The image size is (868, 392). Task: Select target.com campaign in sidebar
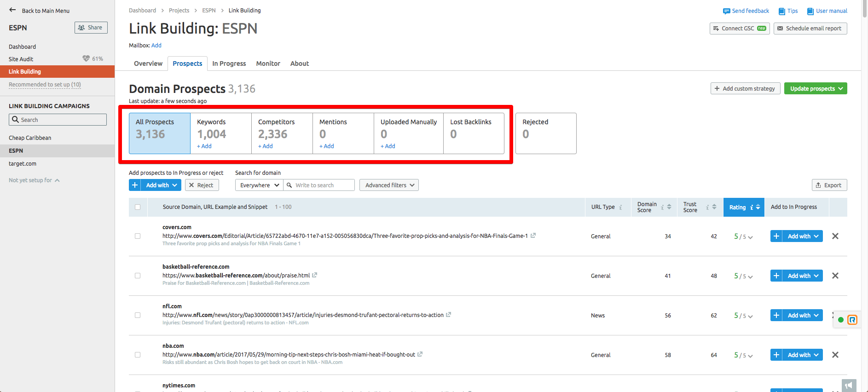[23, 163]
